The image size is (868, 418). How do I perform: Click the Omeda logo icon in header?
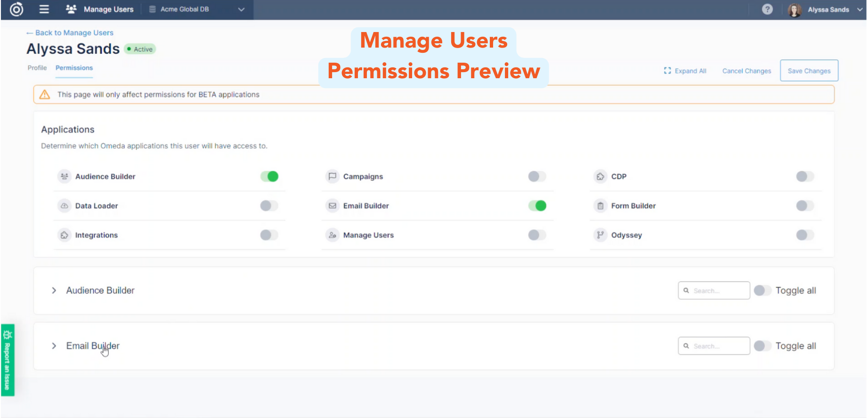(16, 9)
